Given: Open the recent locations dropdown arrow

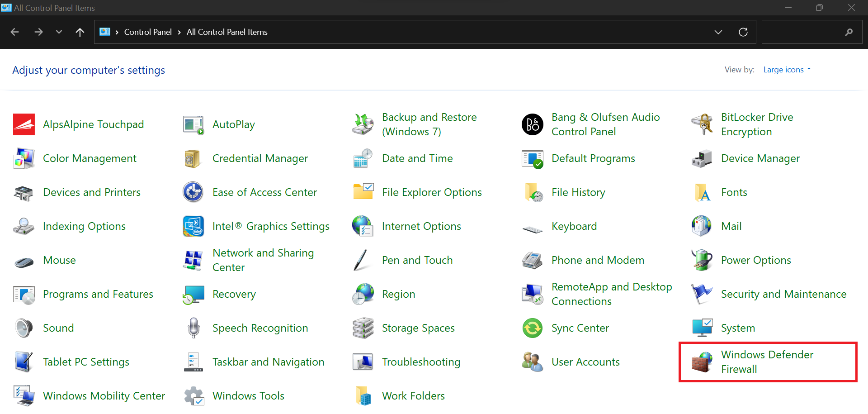Looking at the screenshot, I should pyautogui.click(x=59, y=32).
